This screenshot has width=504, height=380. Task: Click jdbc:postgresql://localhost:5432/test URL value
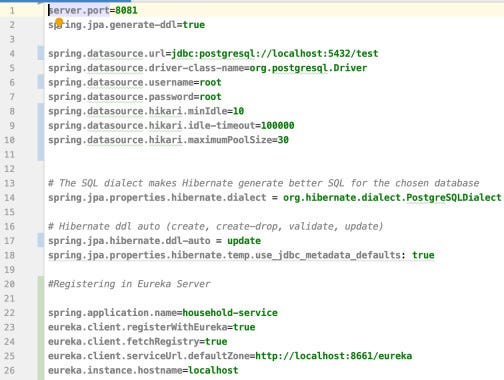(x=275, y=54)
